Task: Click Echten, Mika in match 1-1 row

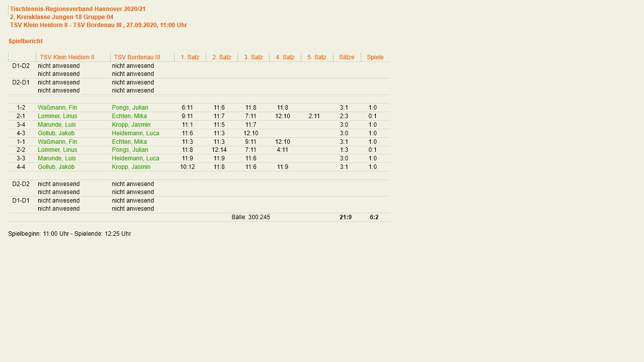Action: coord(129,142)
